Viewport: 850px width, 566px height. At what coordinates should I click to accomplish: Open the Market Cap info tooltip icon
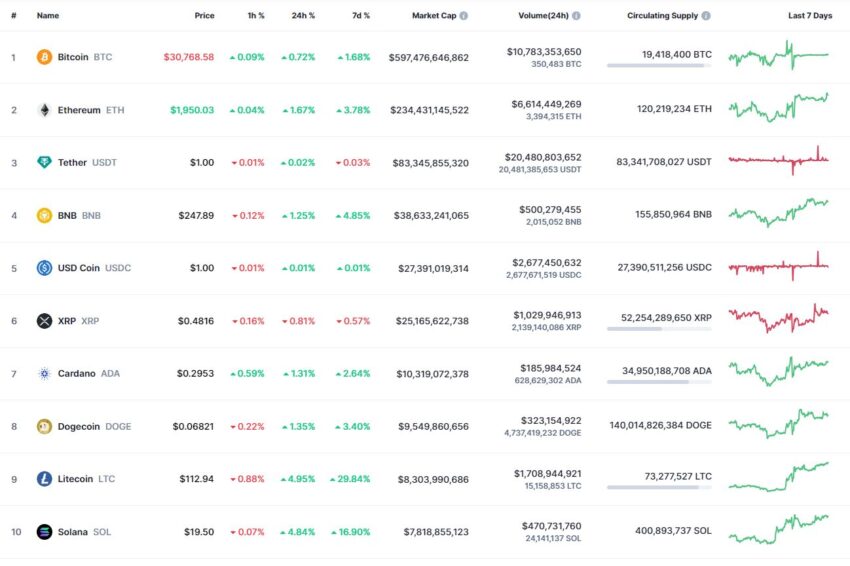(x=463, y=16)
